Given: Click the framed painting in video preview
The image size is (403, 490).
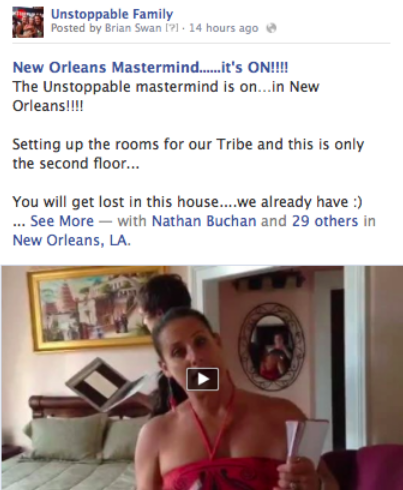Looking at the screenshot, I should click(95, 308).
